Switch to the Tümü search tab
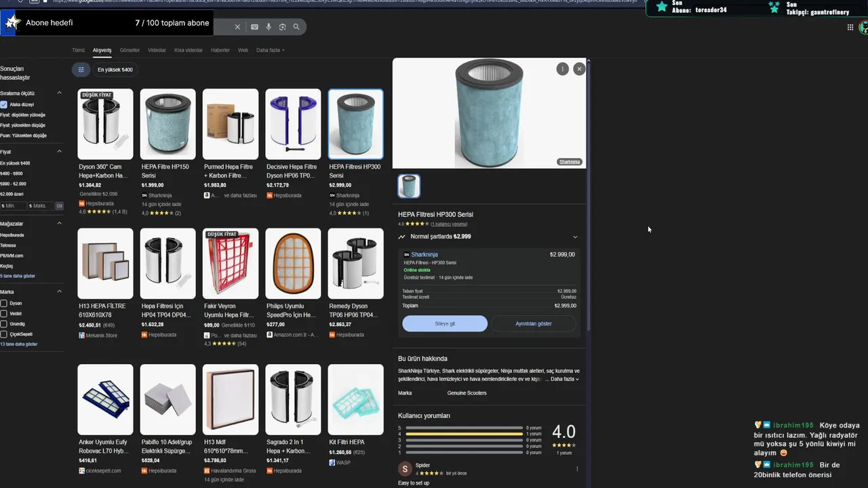The image size is (868, 488). [x=78, y=50]
